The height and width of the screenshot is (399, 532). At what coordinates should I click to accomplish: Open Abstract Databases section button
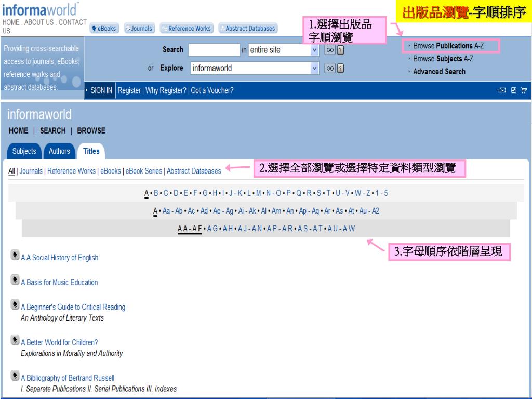tap(248, 29)
